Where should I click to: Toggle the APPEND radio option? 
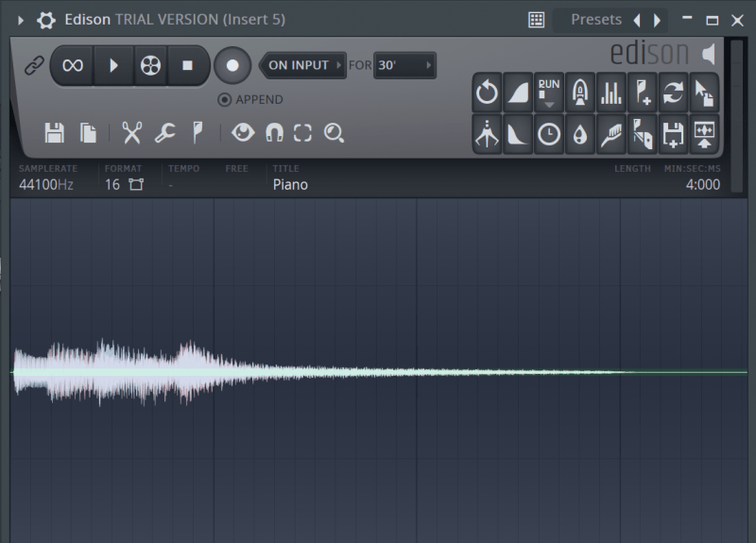[225, 100]
